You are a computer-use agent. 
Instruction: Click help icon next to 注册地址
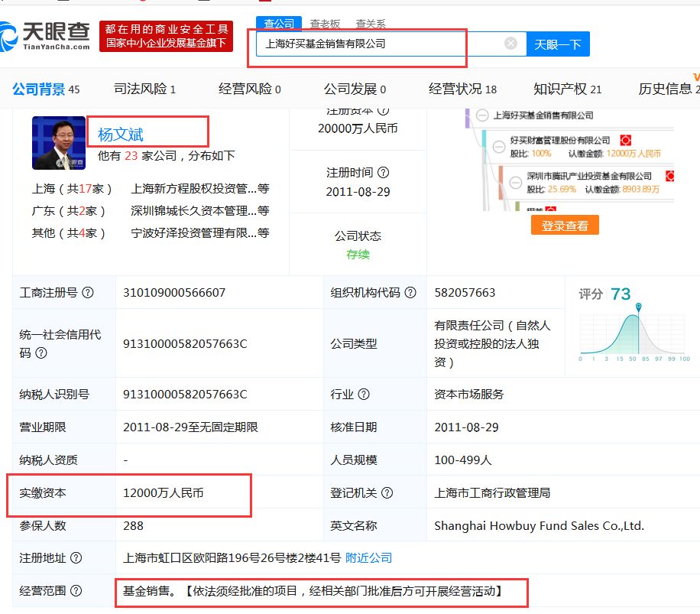[76, 558]
